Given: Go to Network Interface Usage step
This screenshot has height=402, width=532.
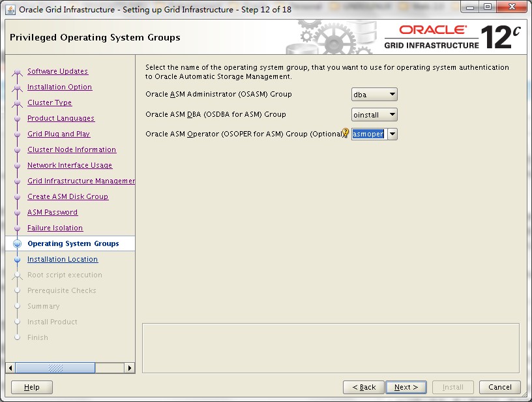Looking at the screenshot, I should (x=70, y=165).
